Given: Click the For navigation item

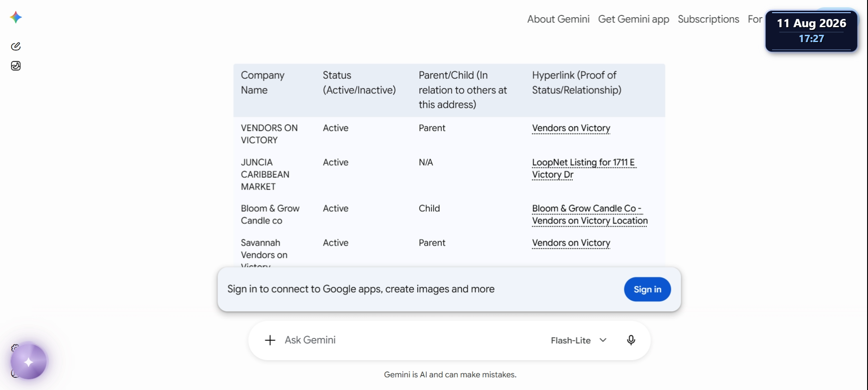Looking at the screenshot, I should (x=755, y=19).
